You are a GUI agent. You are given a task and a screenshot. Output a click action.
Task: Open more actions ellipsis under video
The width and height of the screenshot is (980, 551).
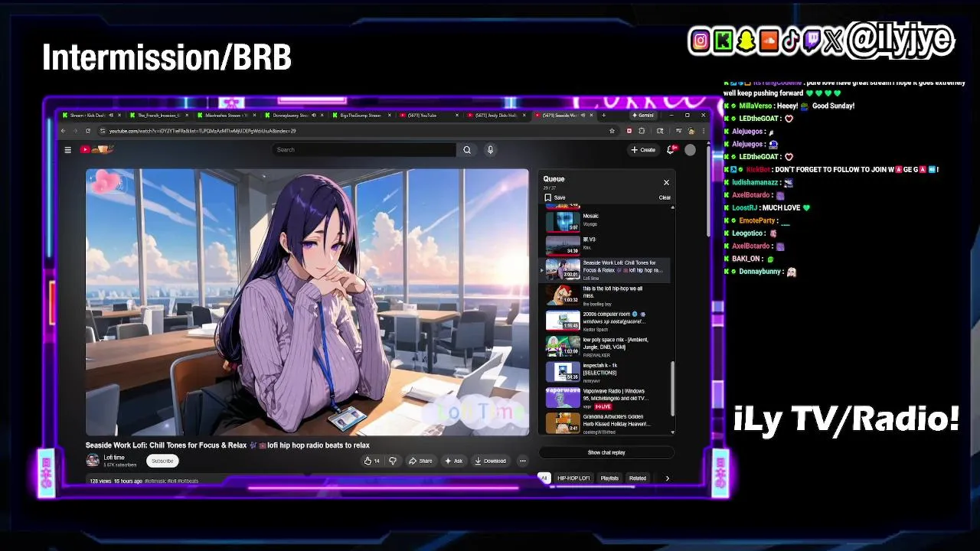point(523,461)
